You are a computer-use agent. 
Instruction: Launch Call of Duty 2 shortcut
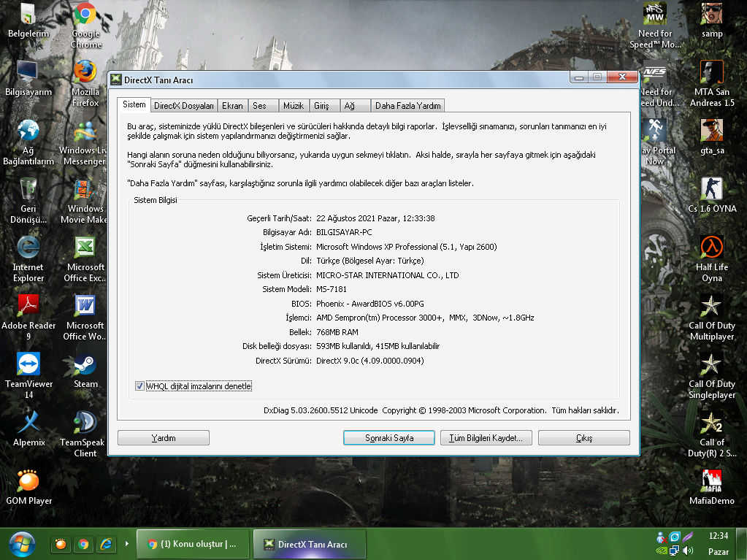point(712,434)
